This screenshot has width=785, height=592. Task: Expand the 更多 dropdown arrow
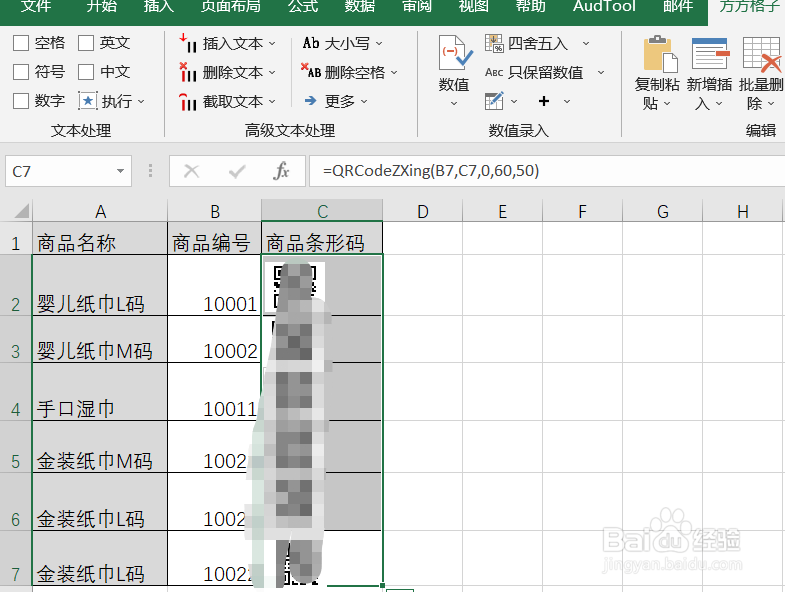click(364, 102)
